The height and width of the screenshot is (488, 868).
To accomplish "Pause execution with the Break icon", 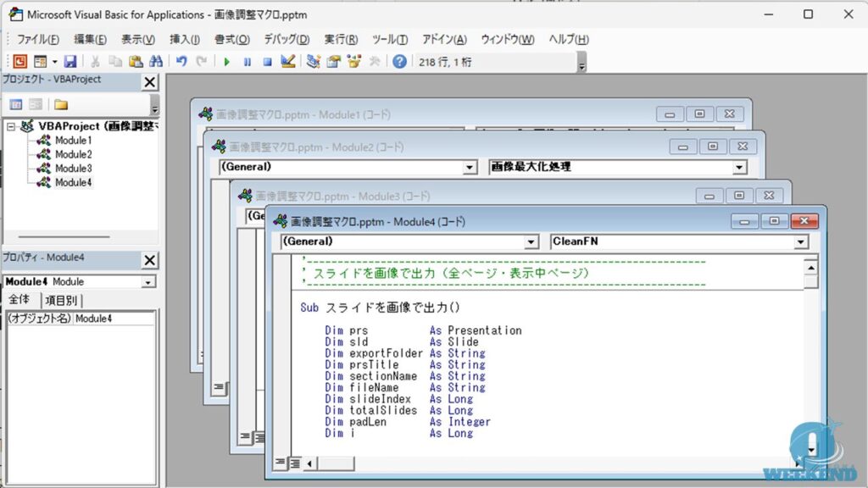I will click(x=247, y=62).
